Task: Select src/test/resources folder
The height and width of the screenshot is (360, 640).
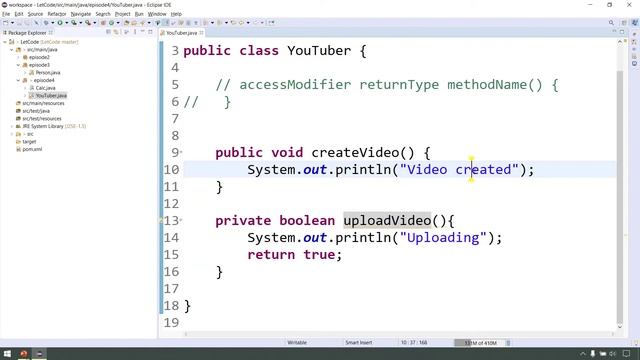Action: 42,119
